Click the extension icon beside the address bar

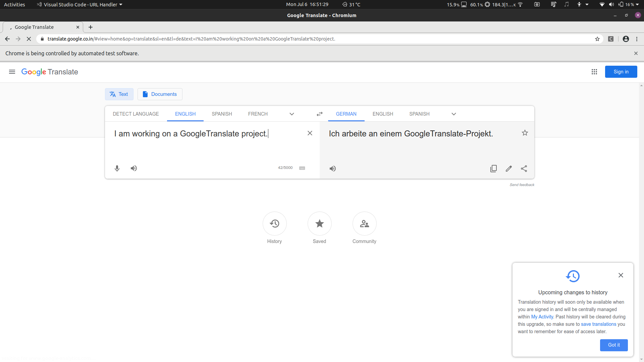[x=611, y=39]
